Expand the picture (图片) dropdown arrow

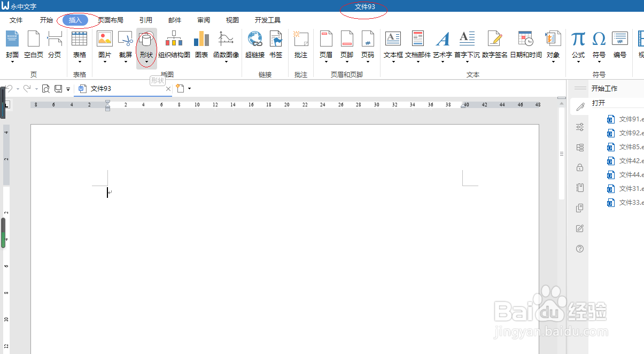105,62
